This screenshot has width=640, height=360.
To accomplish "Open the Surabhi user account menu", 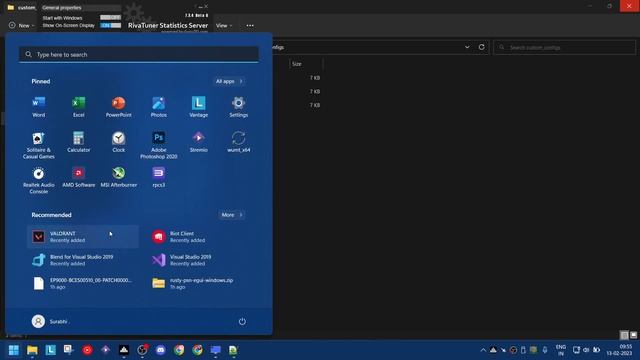I will pyautogui.click(x=50, y=322).
